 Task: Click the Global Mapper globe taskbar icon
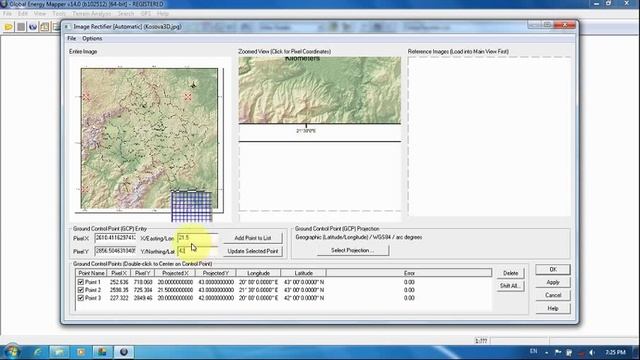[124, 352]
